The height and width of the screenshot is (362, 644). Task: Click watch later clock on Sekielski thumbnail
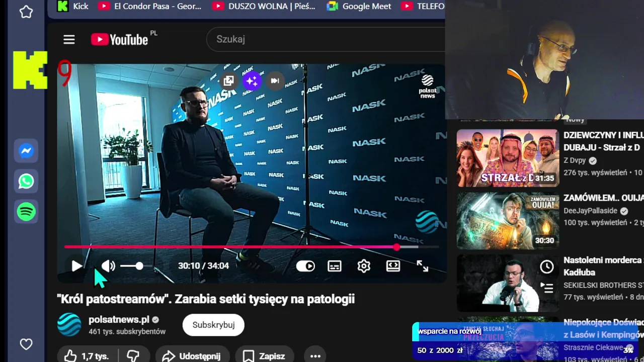coord(546,266)
